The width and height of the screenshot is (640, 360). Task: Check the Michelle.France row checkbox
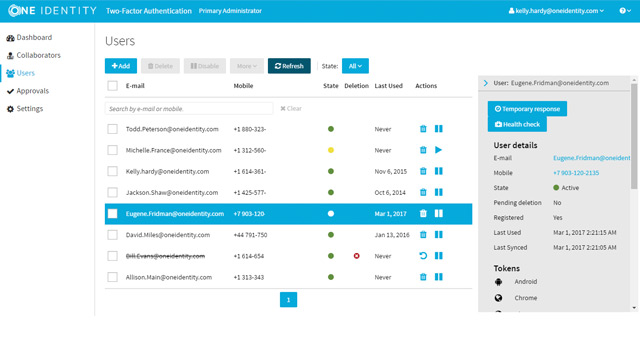pos(112,150)
